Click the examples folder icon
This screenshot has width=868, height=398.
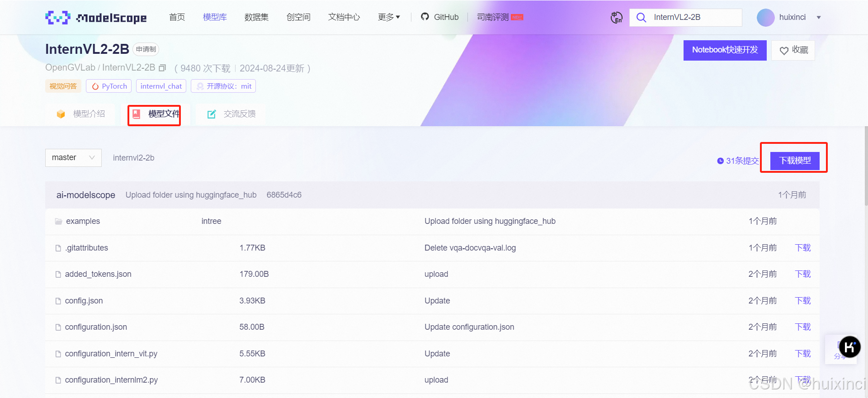(58, 221)
